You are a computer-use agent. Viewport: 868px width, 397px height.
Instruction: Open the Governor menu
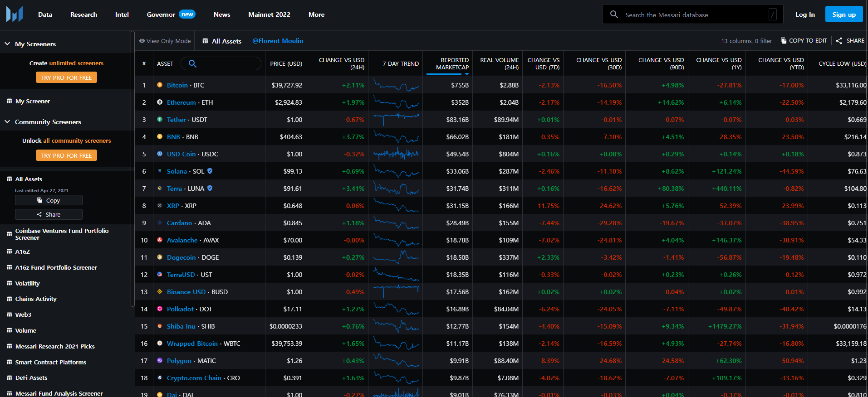click(x=161, y=15)
